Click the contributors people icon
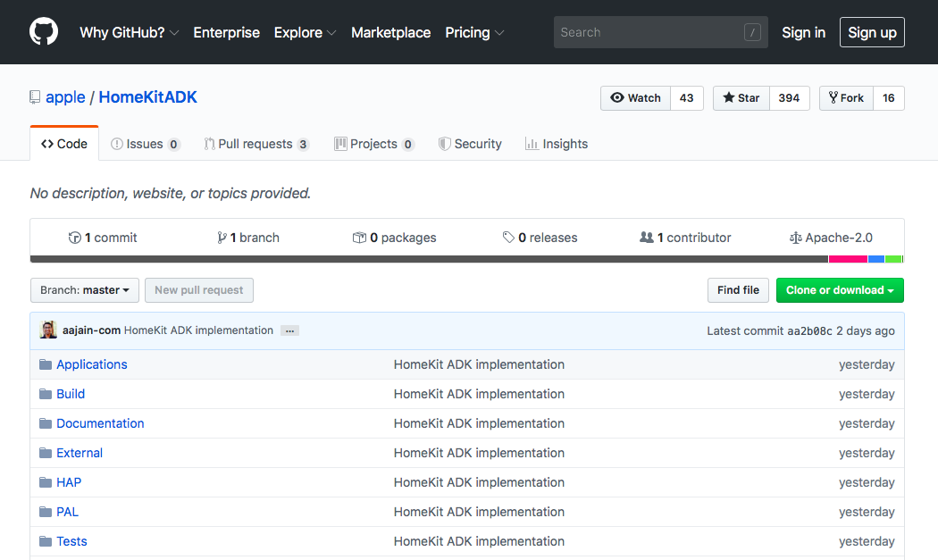 point(647,238)
